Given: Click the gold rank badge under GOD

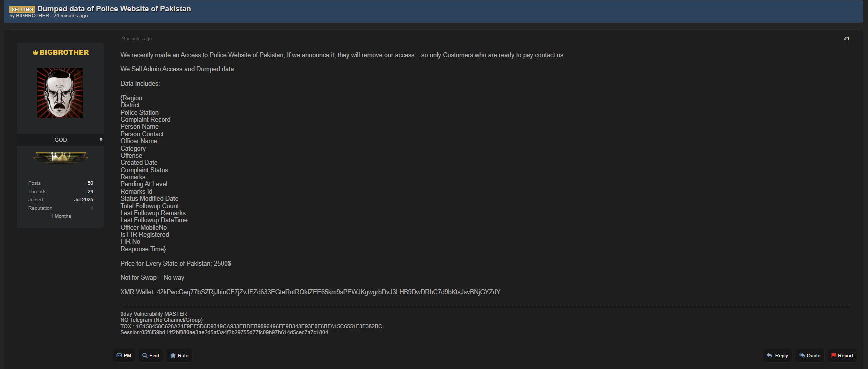Looking at the screenshot, I should click(x=60, y=157).
